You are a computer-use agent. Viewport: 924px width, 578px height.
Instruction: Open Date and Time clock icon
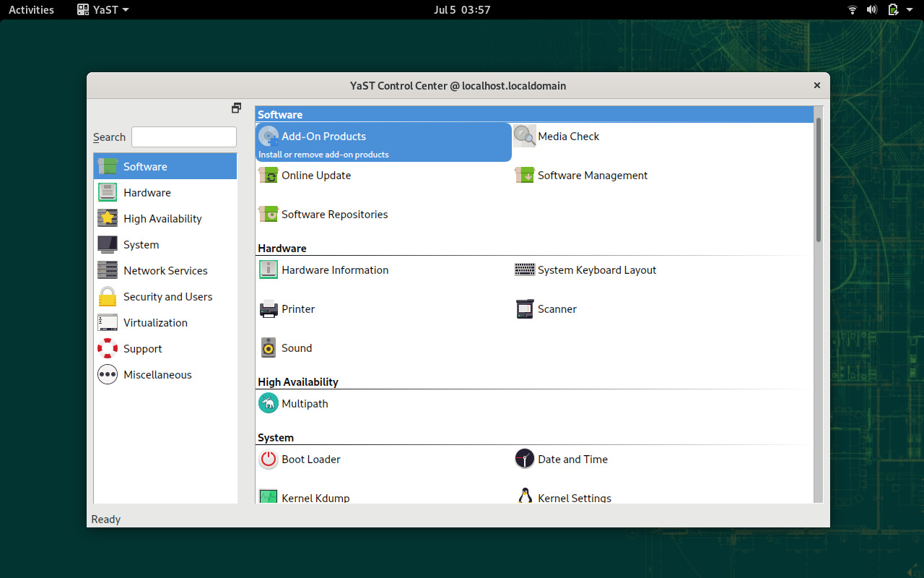coord(525,460)
